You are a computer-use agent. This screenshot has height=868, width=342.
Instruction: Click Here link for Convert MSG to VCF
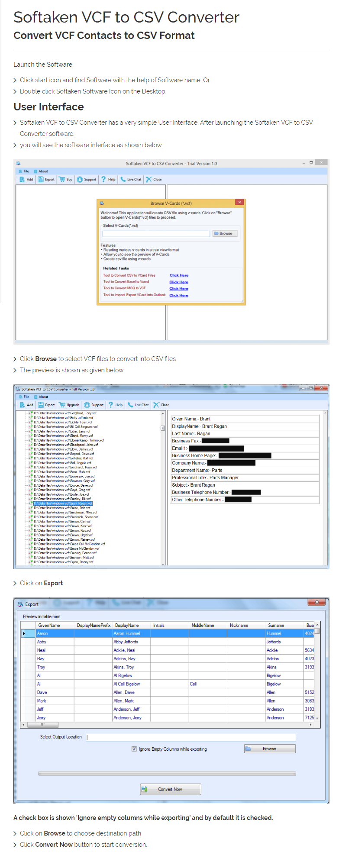pos(179,289)
